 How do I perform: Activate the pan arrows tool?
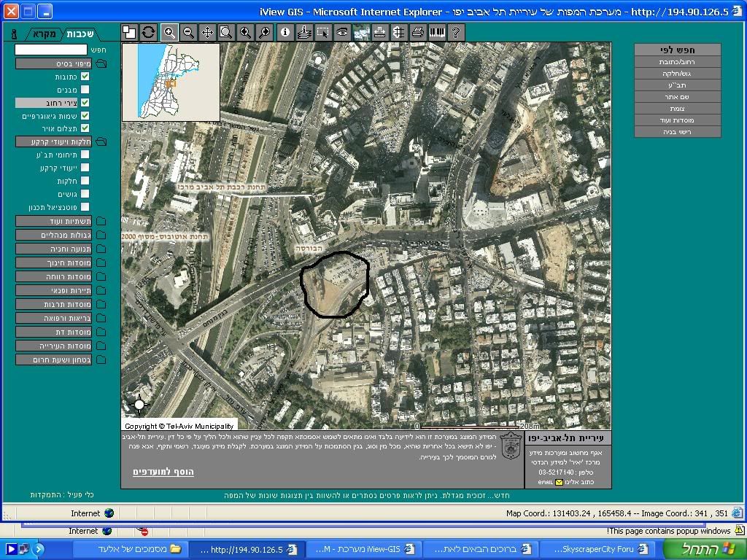[207, 32]
